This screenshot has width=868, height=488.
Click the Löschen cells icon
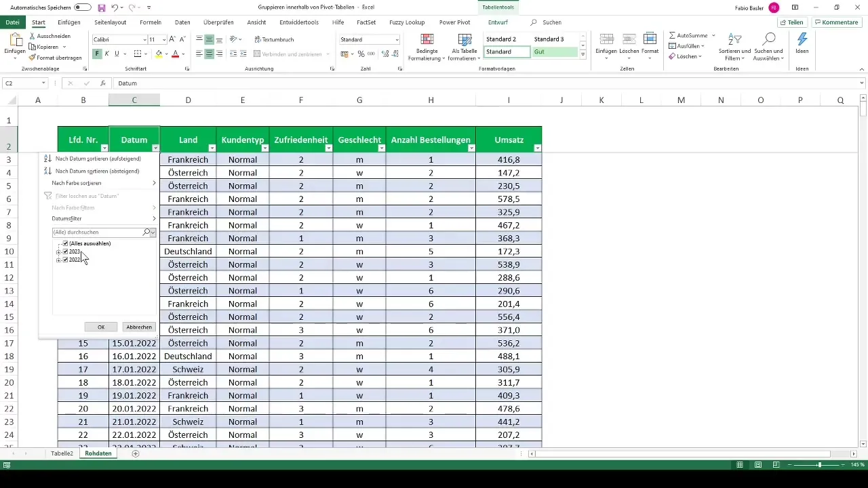[629, 39]
